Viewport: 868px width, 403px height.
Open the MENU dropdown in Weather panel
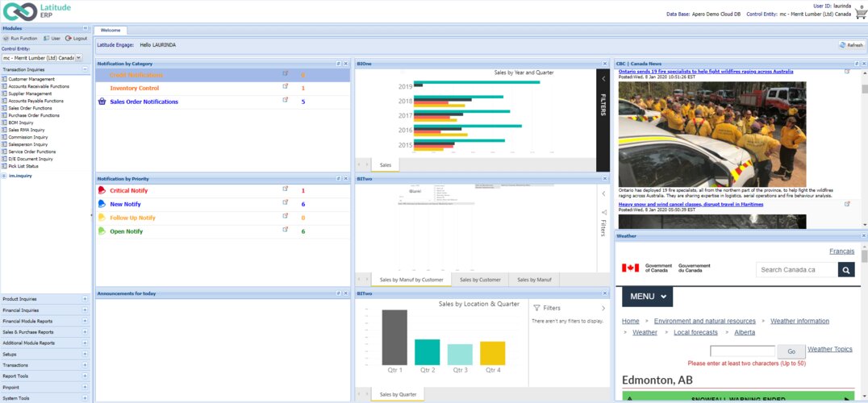(x=647, y=297)
